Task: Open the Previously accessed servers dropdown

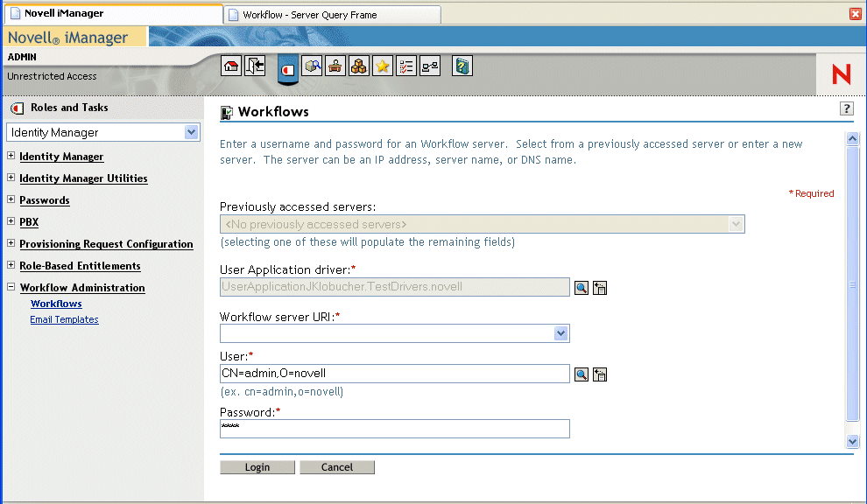Action: coord(737,224)
